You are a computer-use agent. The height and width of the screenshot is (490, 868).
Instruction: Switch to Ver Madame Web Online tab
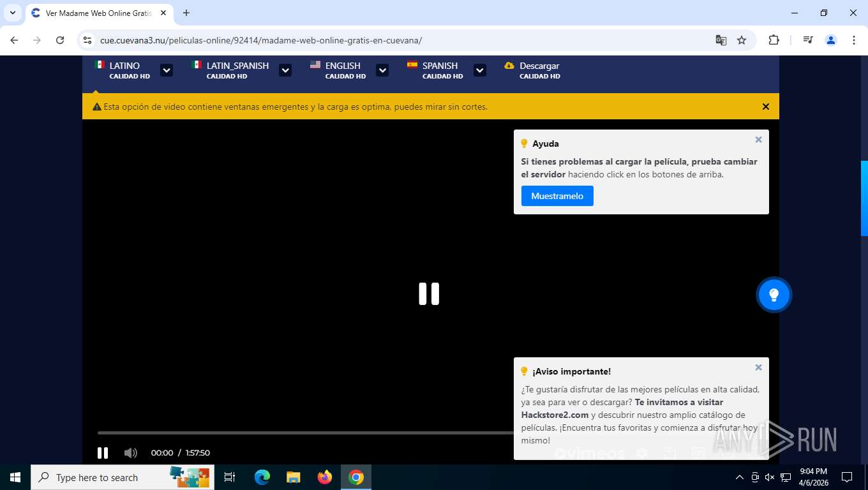99,13
